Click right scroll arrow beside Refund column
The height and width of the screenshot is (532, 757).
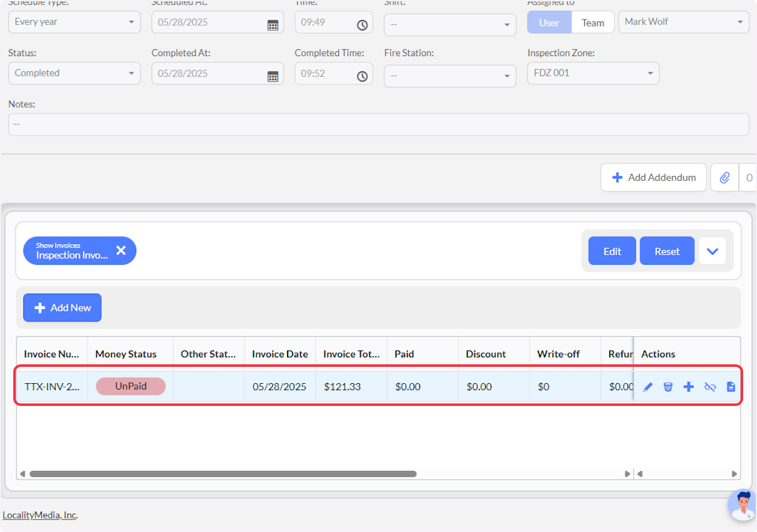(x=627, y=474)
